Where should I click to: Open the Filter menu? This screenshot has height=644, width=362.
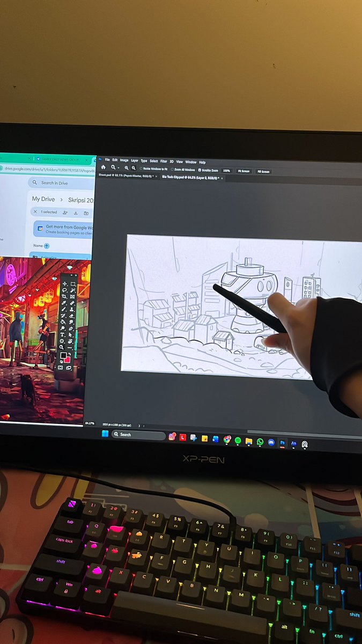point(164,162)
